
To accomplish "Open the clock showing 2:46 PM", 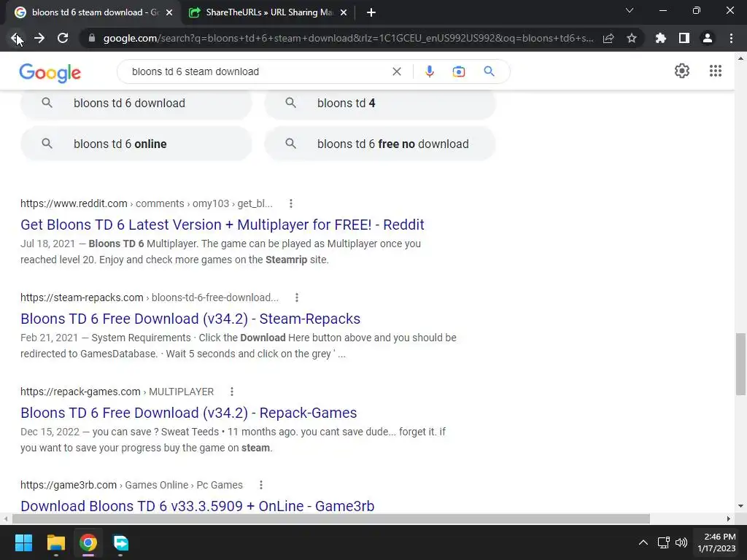I will (x=716, y=542).
